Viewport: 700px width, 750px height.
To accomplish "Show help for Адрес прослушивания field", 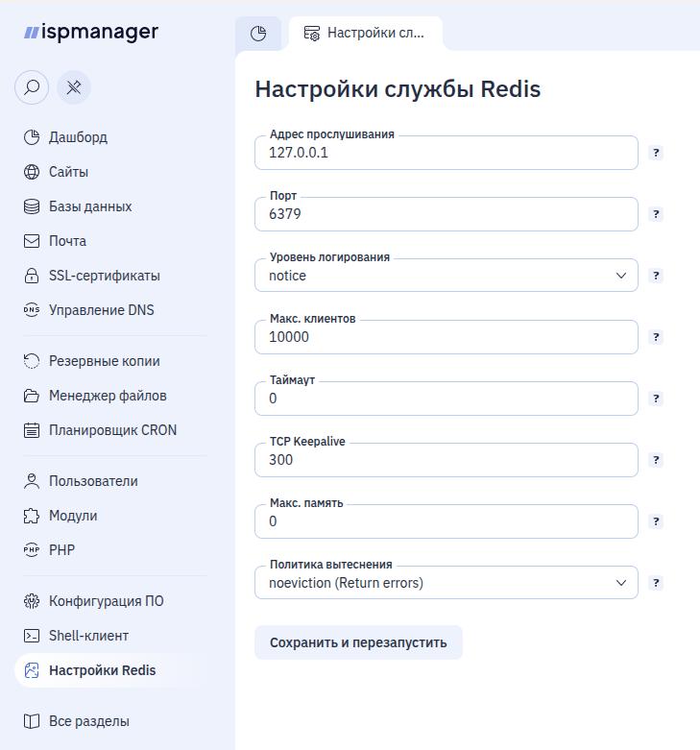I will tap(656, 153).
